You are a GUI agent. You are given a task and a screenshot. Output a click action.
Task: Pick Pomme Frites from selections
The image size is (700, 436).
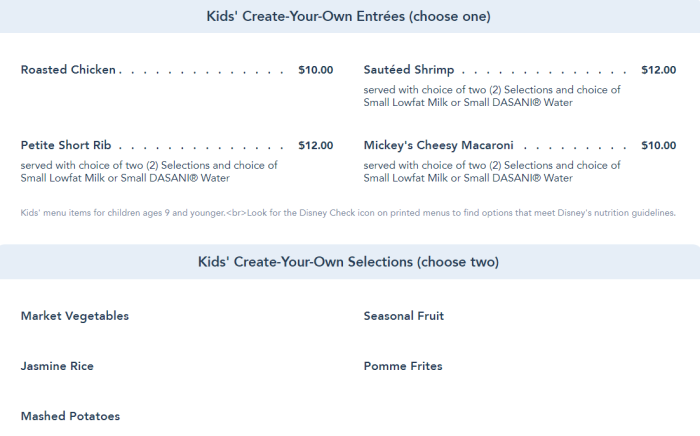tap(403, 366)
